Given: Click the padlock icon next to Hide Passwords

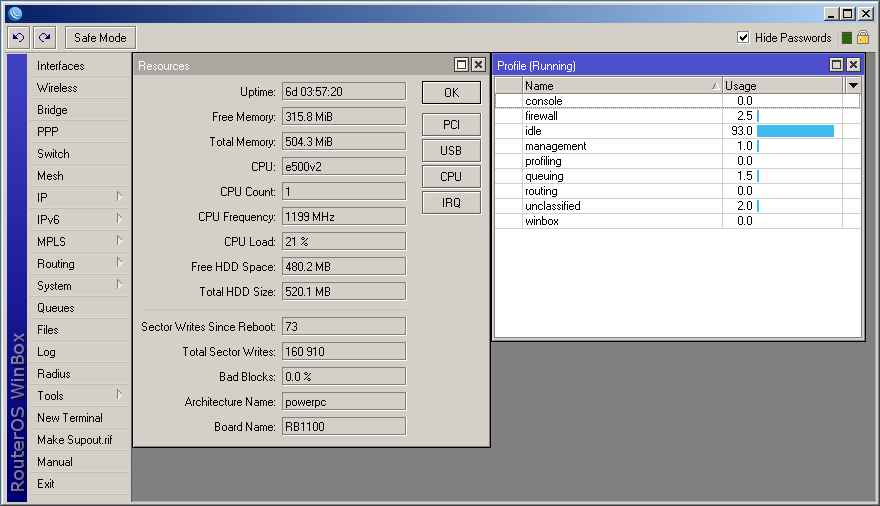Looking at the screenshot, I should click(863, 38).
